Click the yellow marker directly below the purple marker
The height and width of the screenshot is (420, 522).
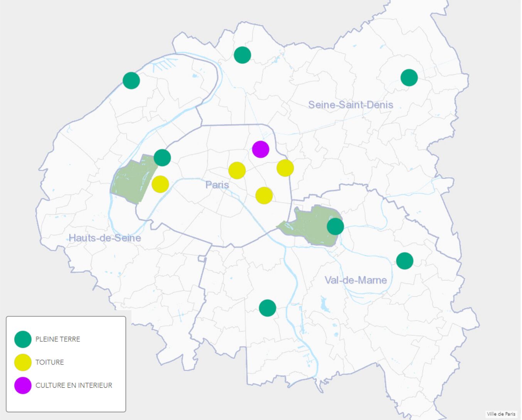click(264, 196)
